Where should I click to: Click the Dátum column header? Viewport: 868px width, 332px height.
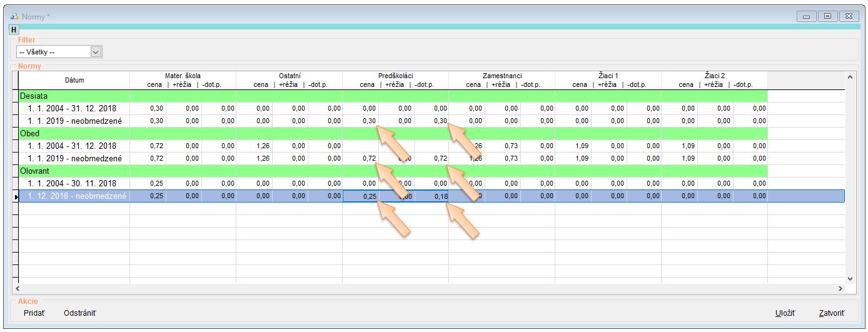pos(74,80)
